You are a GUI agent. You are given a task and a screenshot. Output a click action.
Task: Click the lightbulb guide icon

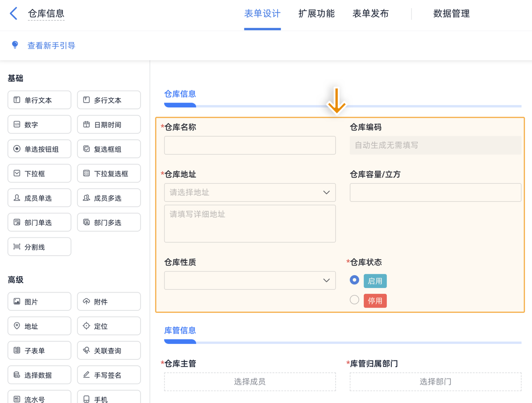[15, 45]
